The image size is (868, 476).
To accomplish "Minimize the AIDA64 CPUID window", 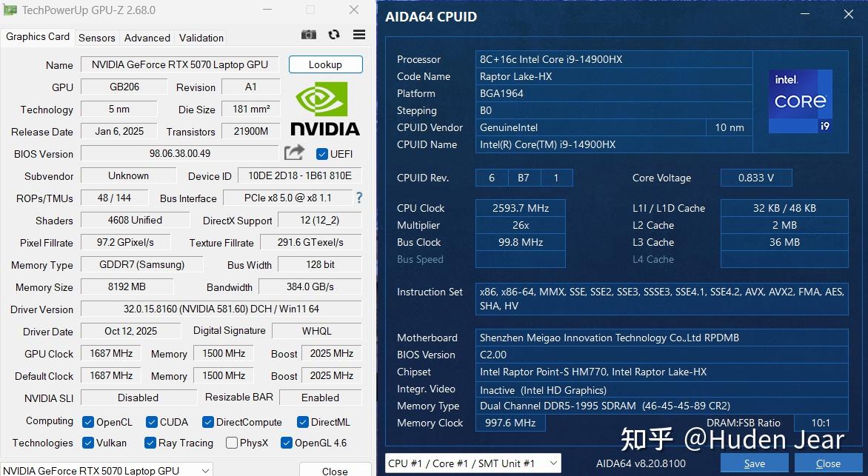I will 805,14.
